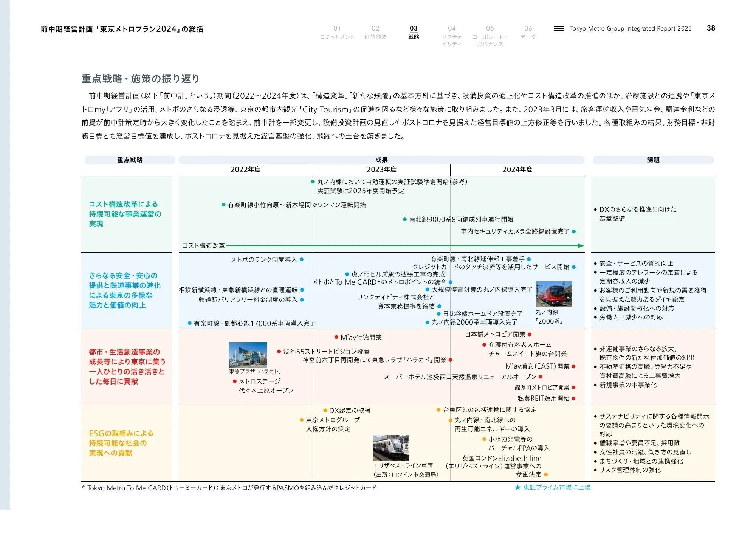This screenshot has height=535, width=756.
Task: Click the 丸ノ内線 2000系 train photo
Action: 553,294
